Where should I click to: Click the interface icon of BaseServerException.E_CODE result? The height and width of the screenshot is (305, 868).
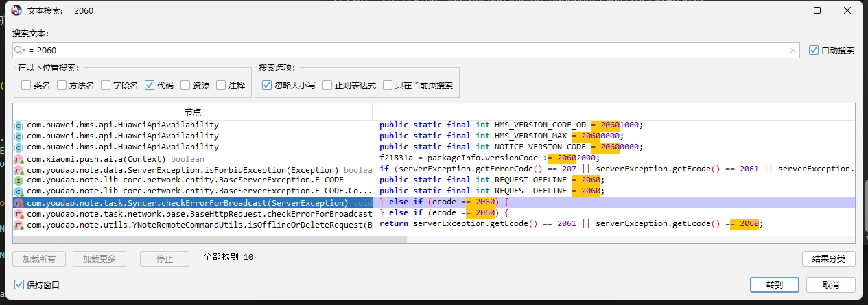coord(19,181)
